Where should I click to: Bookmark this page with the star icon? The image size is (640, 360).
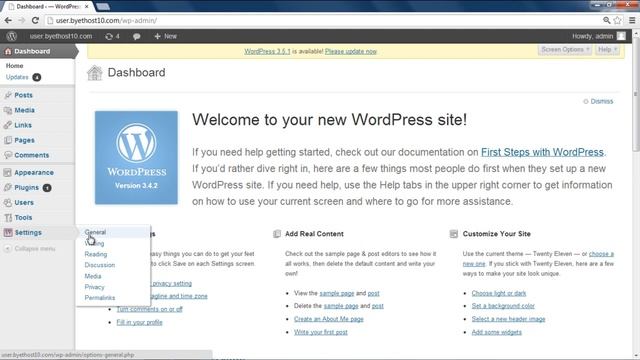pyautogui.click(x=618, y=20)
